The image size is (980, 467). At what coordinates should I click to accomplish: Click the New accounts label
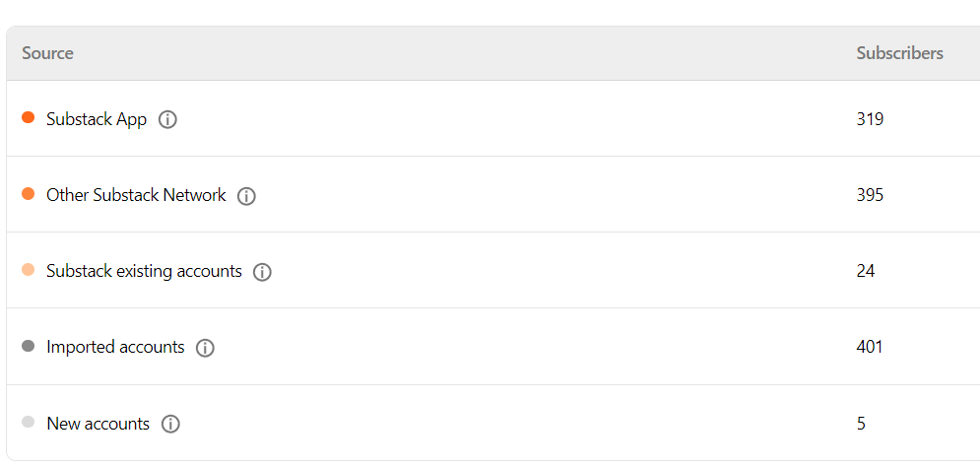(x=98, y=424)
